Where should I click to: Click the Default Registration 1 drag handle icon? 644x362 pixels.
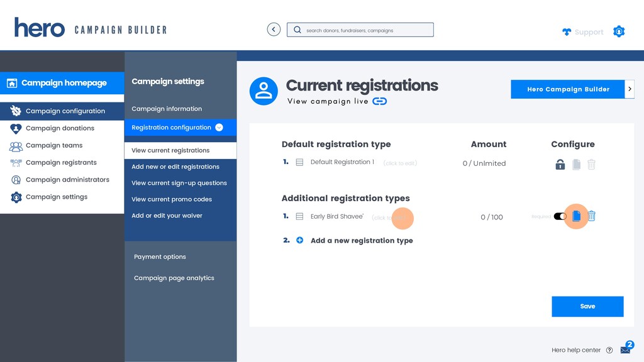click(300, 163)
